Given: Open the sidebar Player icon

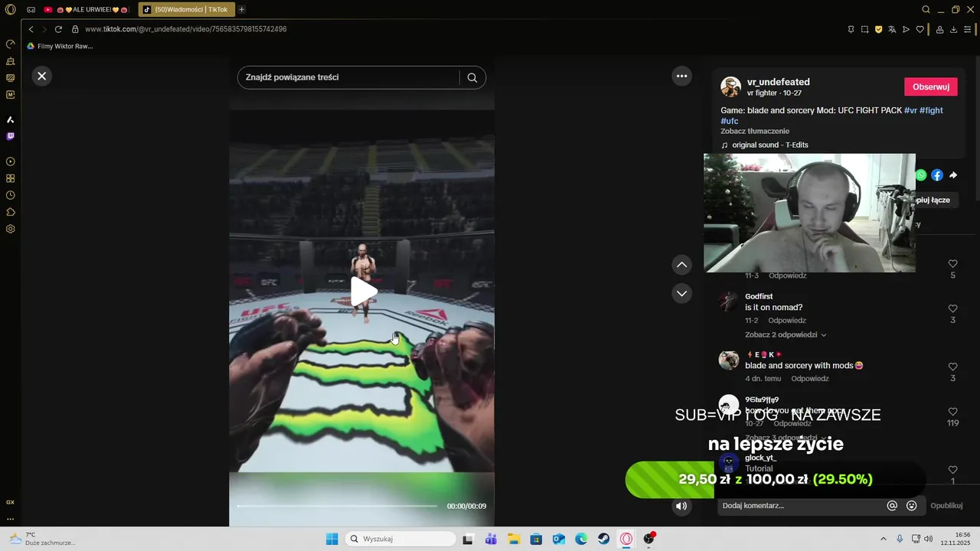Looking at the screenshot, I should [x=11, y=161].
